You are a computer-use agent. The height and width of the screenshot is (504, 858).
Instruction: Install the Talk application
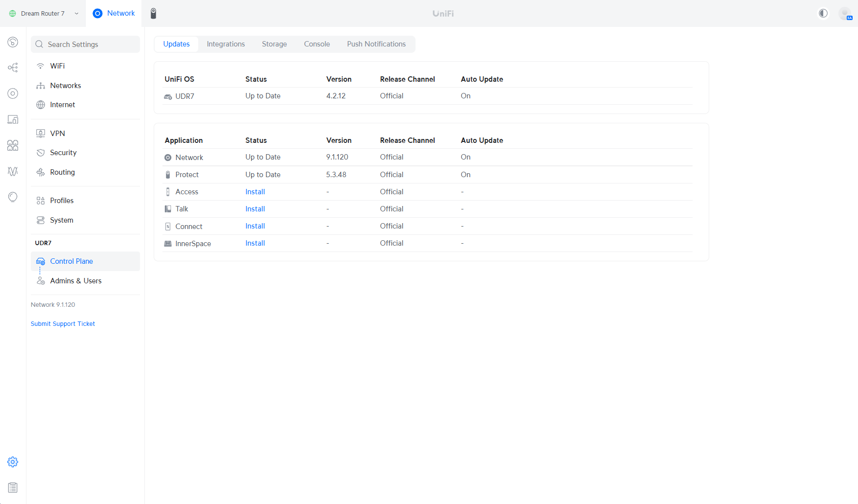click(x=255, y=209)
